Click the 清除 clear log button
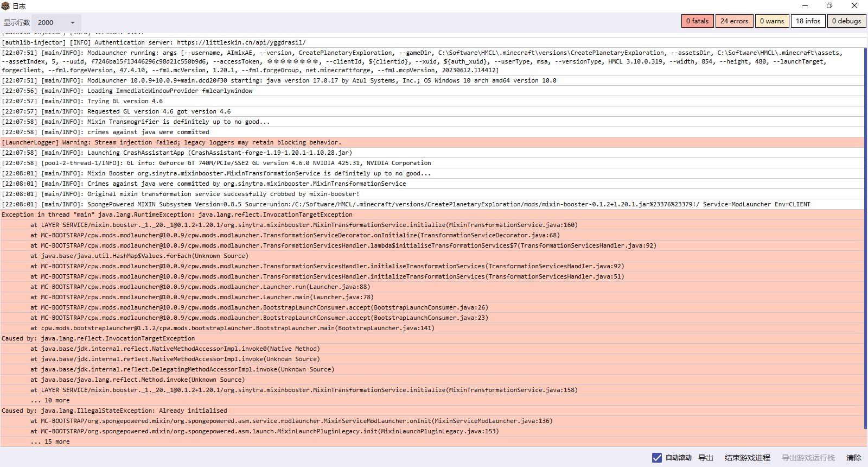 (x=853, y=458)
